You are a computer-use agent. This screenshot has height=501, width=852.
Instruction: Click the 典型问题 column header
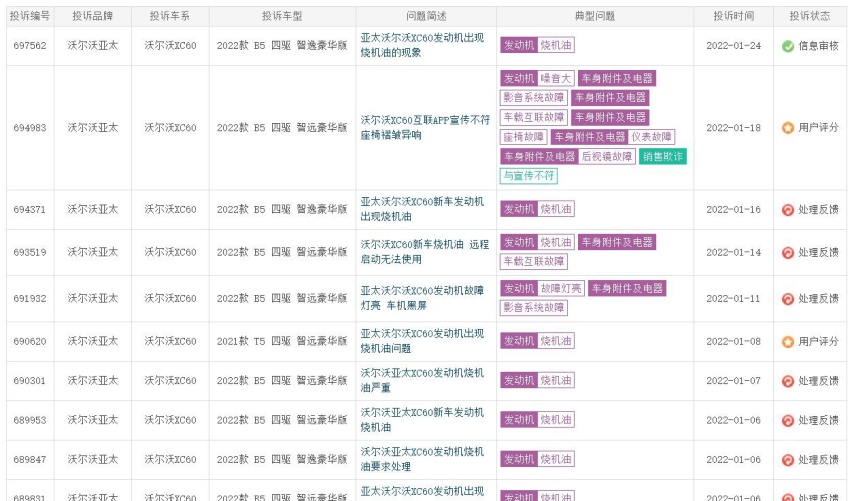pyautogui.click(x=594, y=16)
